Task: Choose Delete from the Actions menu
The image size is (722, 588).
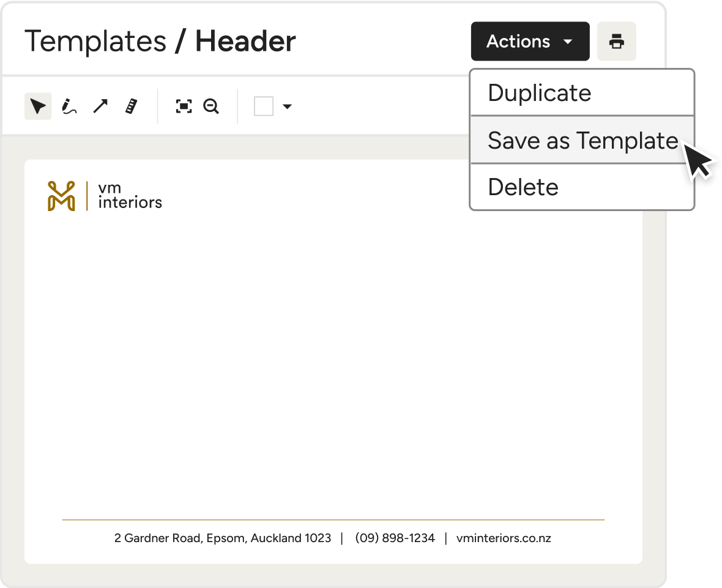Action: (582, 187)
